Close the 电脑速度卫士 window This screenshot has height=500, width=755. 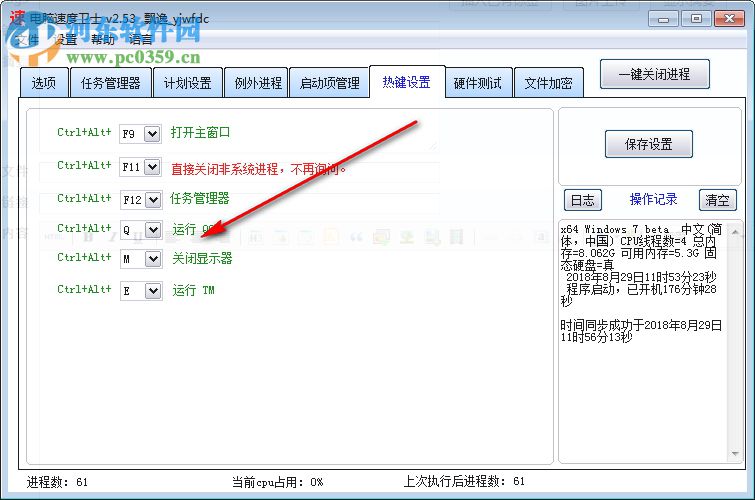click(729, 19)
